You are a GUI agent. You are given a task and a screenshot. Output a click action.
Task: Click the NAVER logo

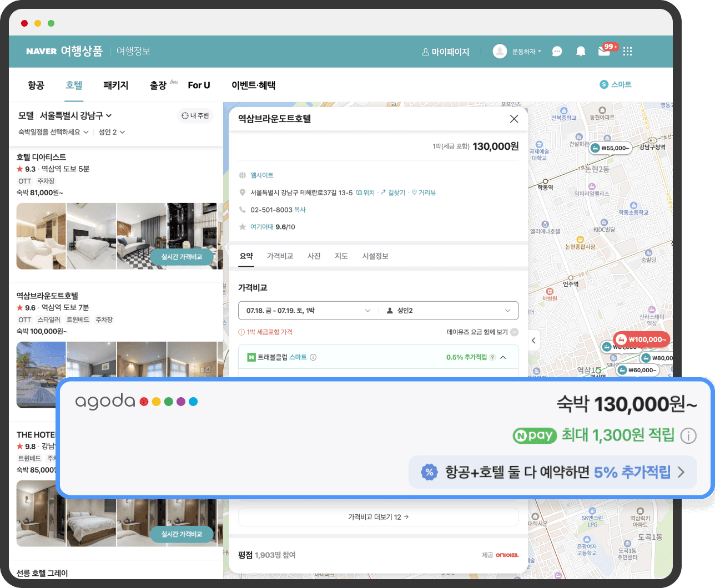41,51
